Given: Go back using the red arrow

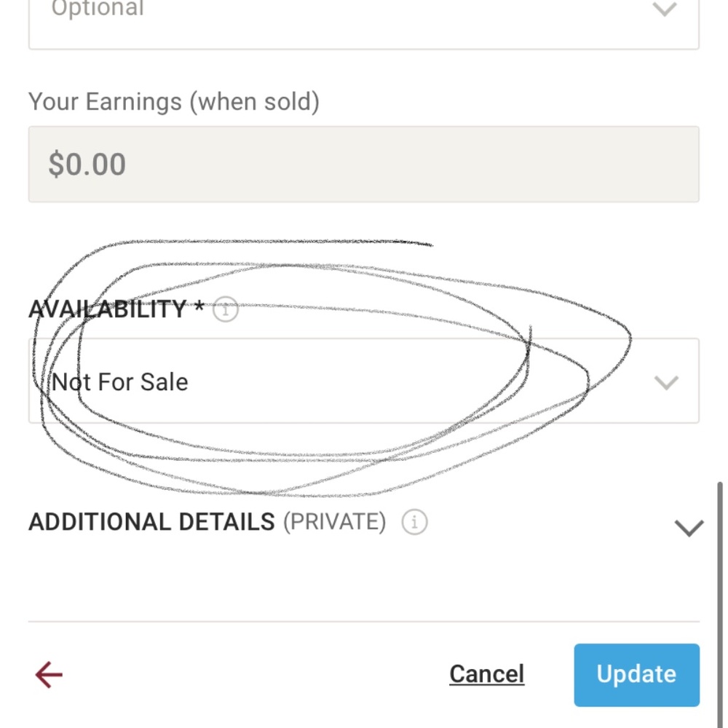Looking at the screenshot, I should pyautogui.click(x=49, y=675).
